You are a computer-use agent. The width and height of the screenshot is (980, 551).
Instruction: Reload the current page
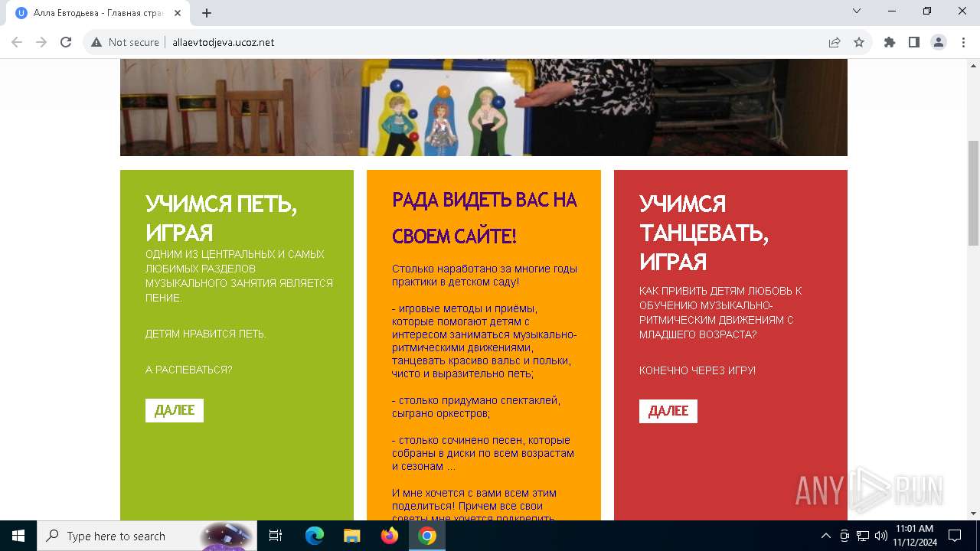pyautogui.click(x=66, y=42)
